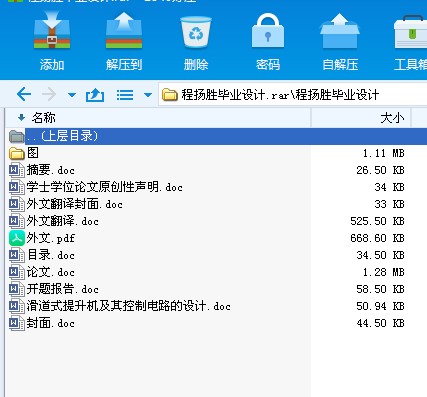Click the 668.60 KB size value
Screen dimensions: 427x397
pyautogui.click(x=377, y=238)
